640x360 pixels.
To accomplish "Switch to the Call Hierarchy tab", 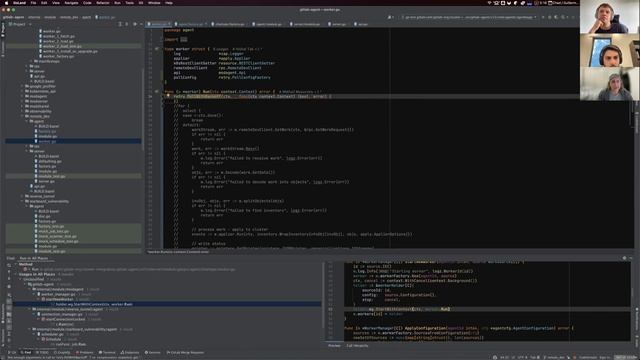I will (357, 346).
